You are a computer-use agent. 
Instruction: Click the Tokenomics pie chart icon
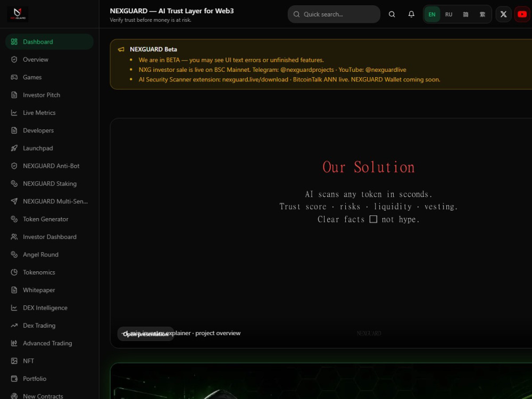coord(14,272)
